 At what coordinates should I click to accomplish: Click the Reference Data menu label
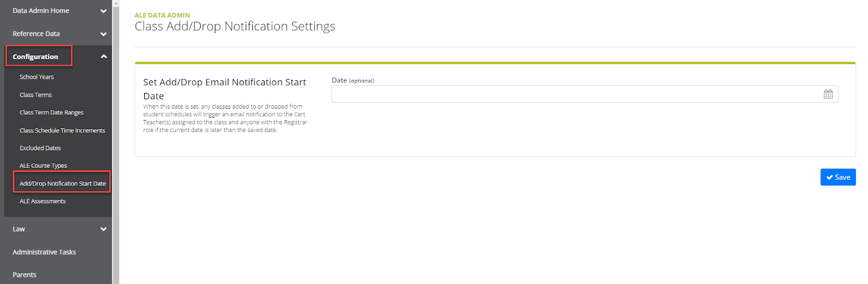pyautogui.click(x=36, y=34)
